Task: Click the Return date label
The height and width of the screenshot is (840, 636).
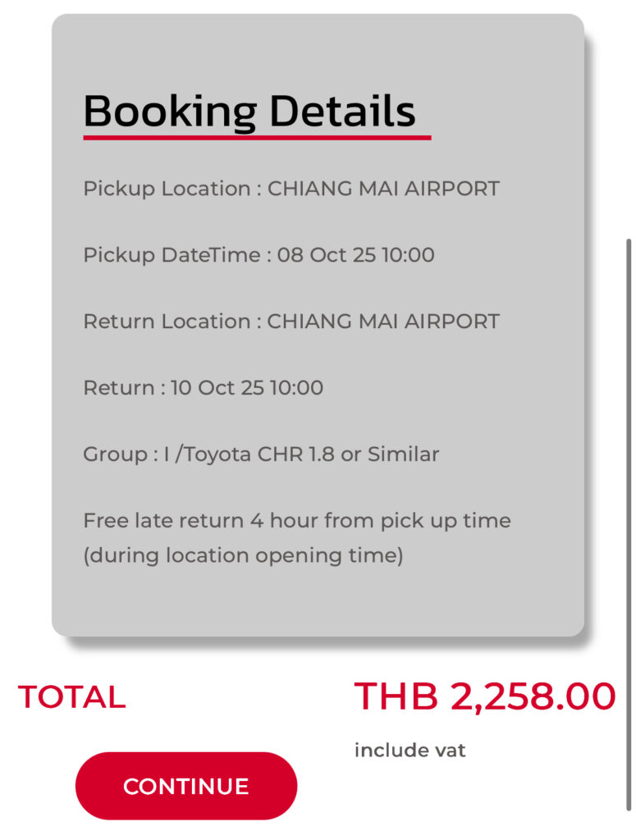Action: click(118, 387)
